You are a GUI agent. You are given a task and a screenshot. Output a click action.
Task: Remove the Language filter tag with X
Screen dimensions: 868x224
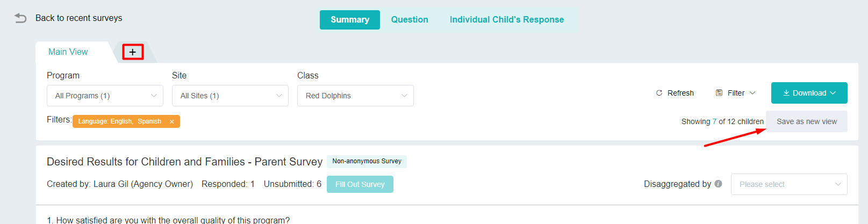pyautogui.click(x=172, y=121)
